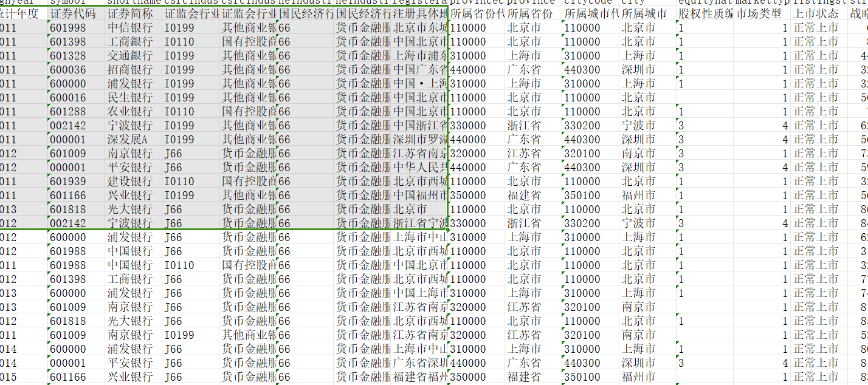This screenshot has height=385, width=868.
Task: Select 货币金融服 cell in 民生银行 row
Action: tap(363, 97)
